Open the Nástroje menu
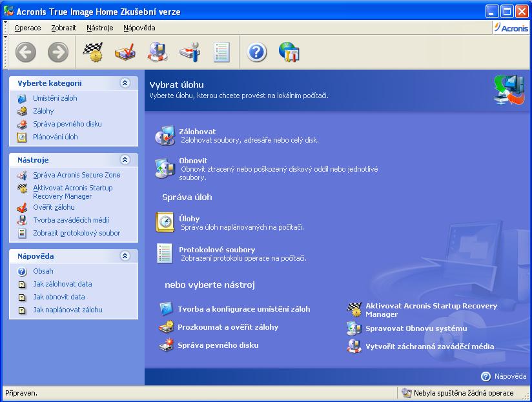532x402 pixels. [x=99, y=28]
